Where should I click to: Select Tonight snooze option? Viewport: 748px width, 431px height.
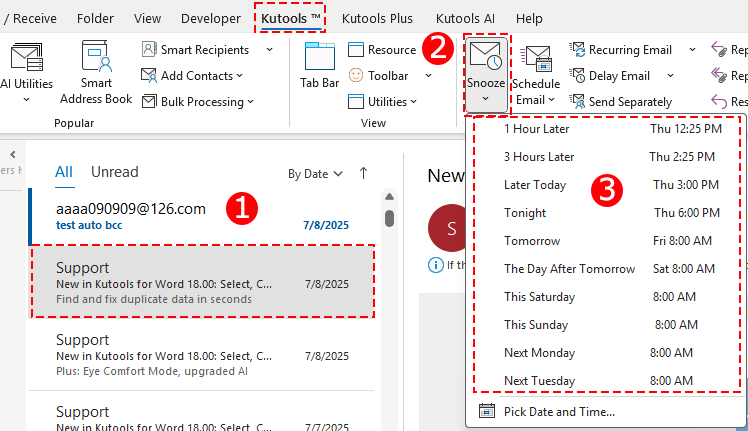point(607,213)
